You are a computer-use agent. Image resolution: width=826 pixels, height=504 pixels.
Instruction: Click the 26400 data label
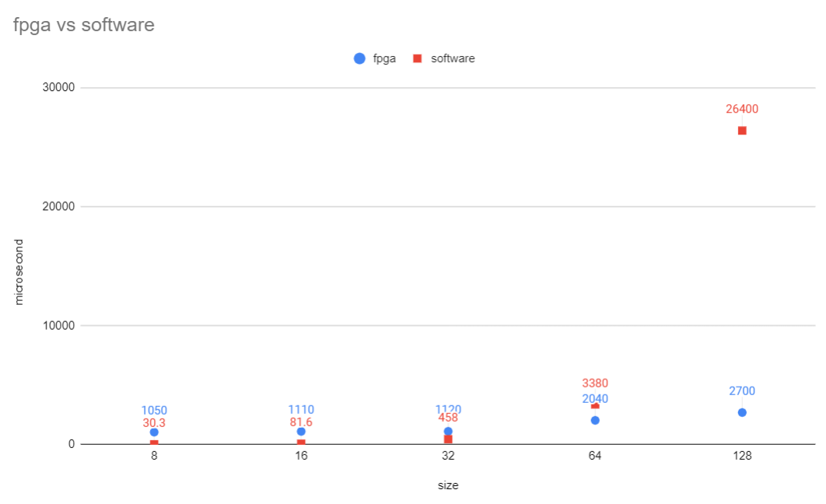pyautogui.click(x=742, y=110)
